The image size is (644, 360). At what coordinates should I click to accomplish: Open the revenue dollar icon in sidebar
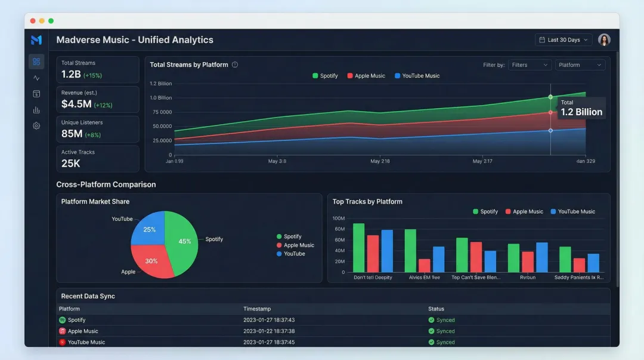pyautogui.click(x=36, y=94)
